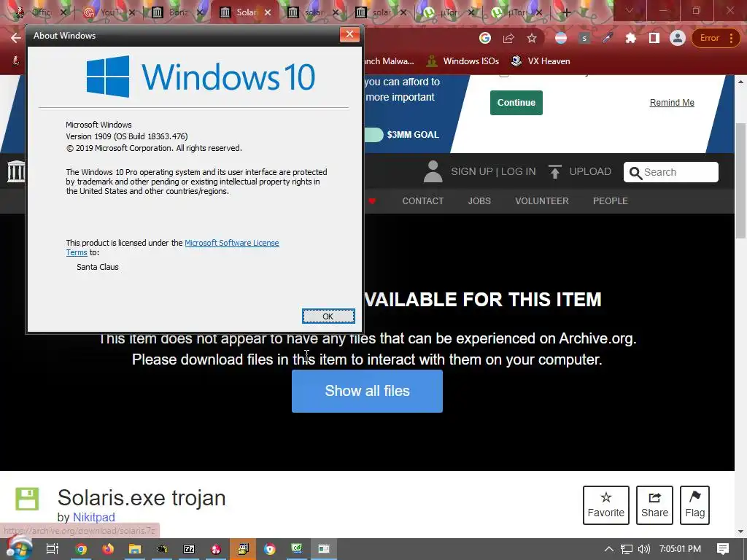This screenshot has width=747, height=560.
Task: Click the network icon in system tray
Action: [x=627, y=549]
